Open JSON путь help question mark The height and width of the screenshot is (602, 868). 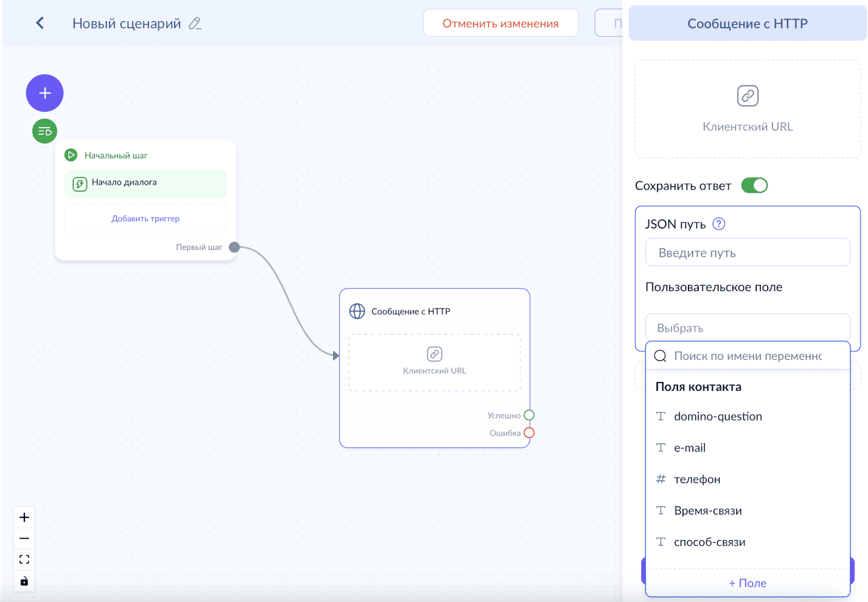(719, 224)
